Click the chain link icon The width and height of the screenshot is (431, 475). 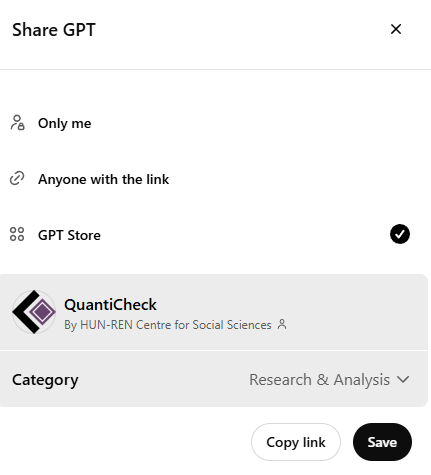pos(17,178)
